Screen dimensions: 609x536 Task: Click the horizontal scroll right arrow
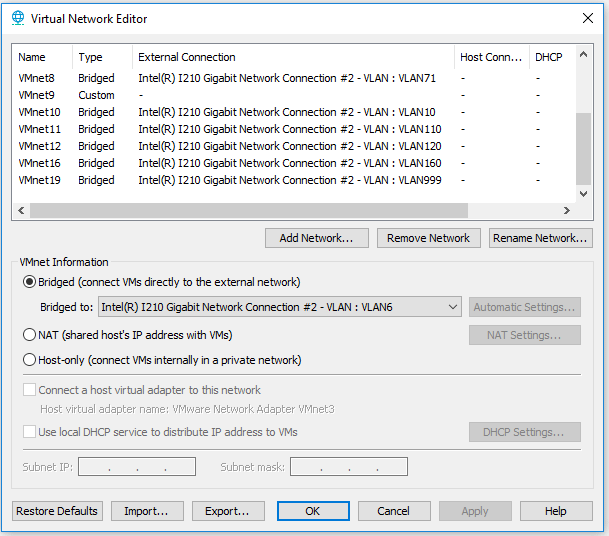567,210
